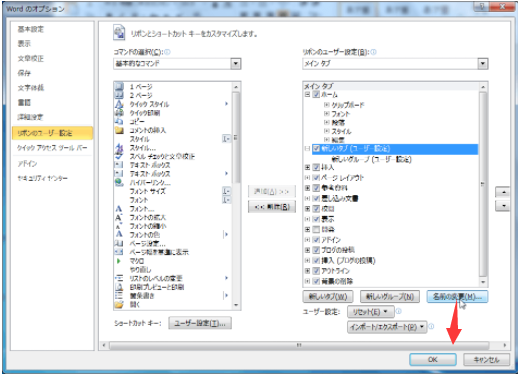Collapse the ホーム tree node
Image resolution: width=518 pixels, height=378 pixels.
click(x=307, y=94)
